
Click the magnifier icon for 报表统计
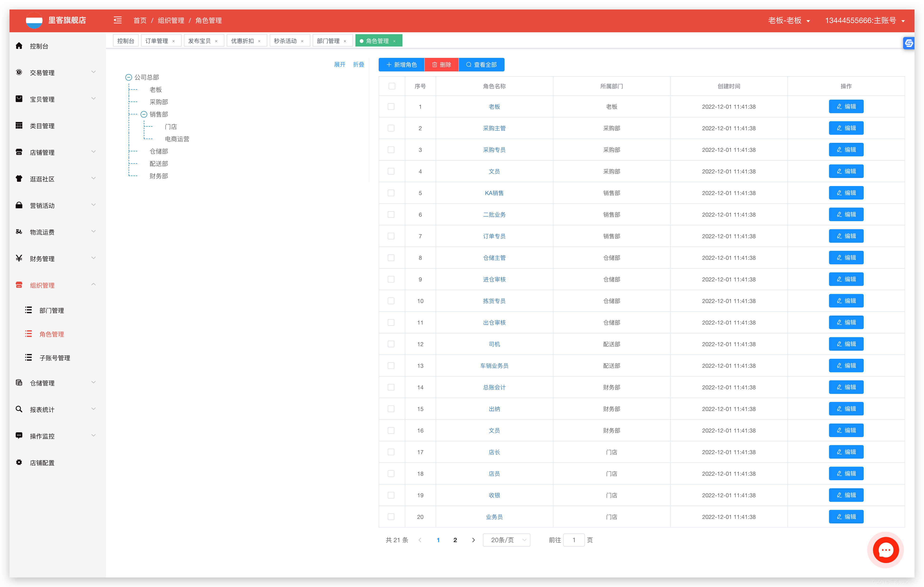click(19, 409)
